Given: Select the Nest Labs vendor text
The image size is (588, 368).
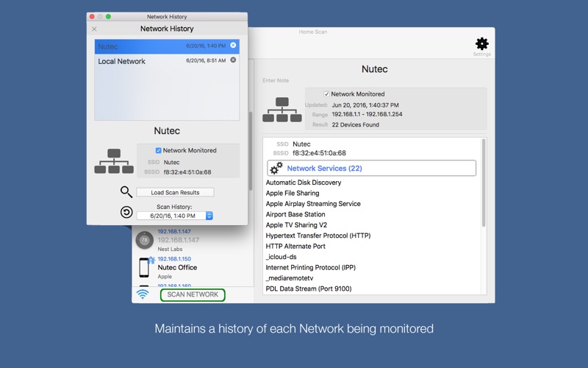Looking at the screenshot, I should [x=170, y=249].
